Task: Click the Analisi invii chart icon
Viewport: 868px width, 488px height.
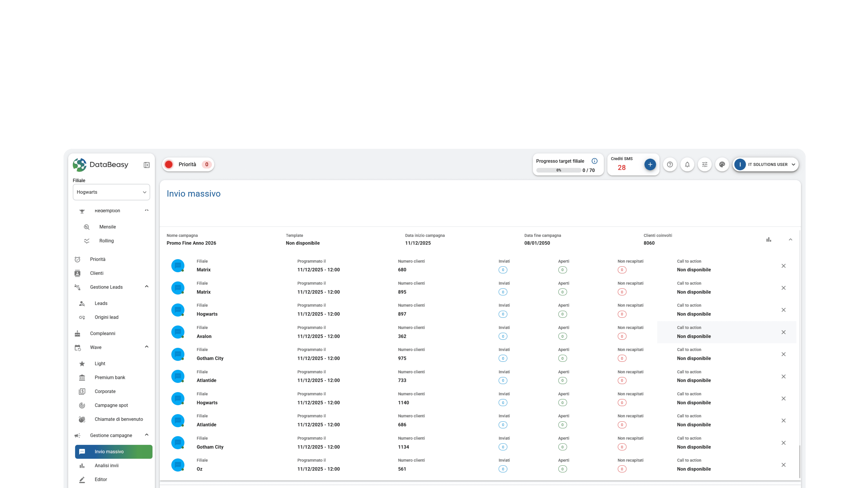Action: (82, 465)
